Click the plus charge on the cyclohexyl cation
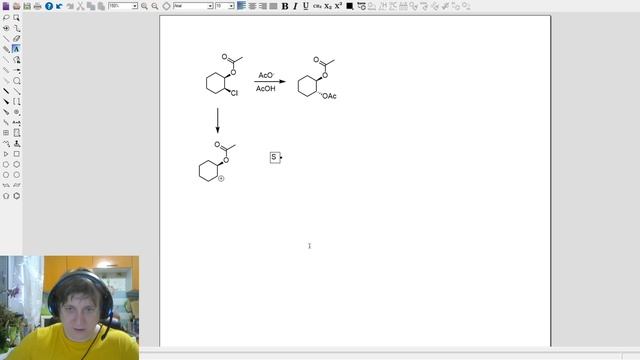Viewport: 640px width, 360px height. (x=221, y=178)
